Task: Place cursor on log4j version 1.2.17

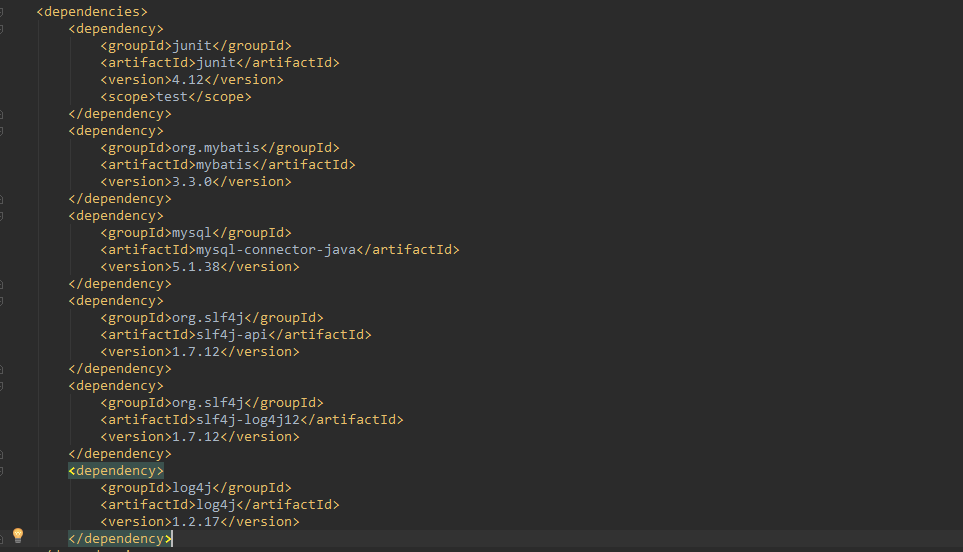Action: [x=196, y=522]
